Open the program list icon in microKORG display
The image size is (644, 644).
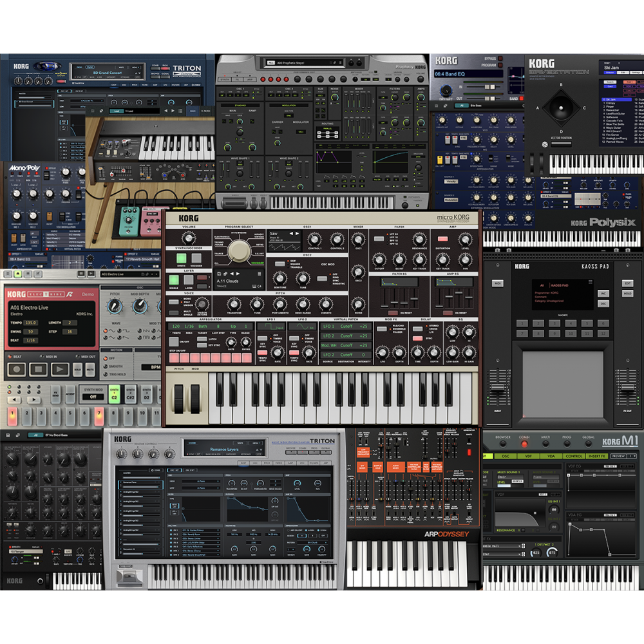[259, 274]
